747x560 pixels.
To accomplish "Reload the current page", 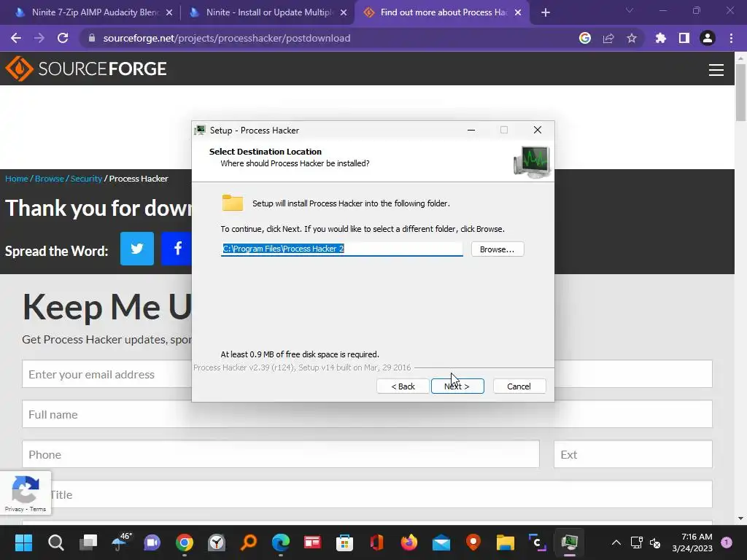I will (x=63, y=38).
